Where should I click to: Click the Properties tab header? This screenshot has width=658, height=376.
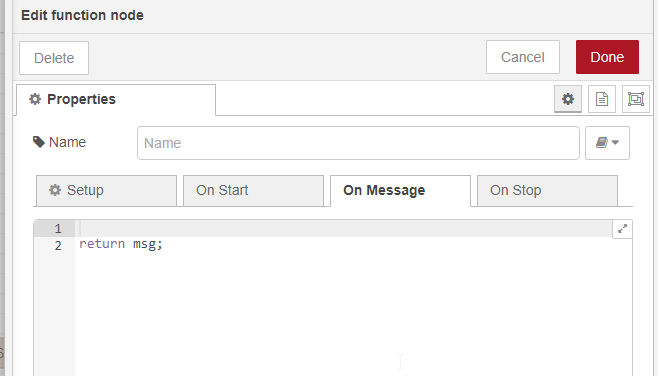click(x=116, y=99)
